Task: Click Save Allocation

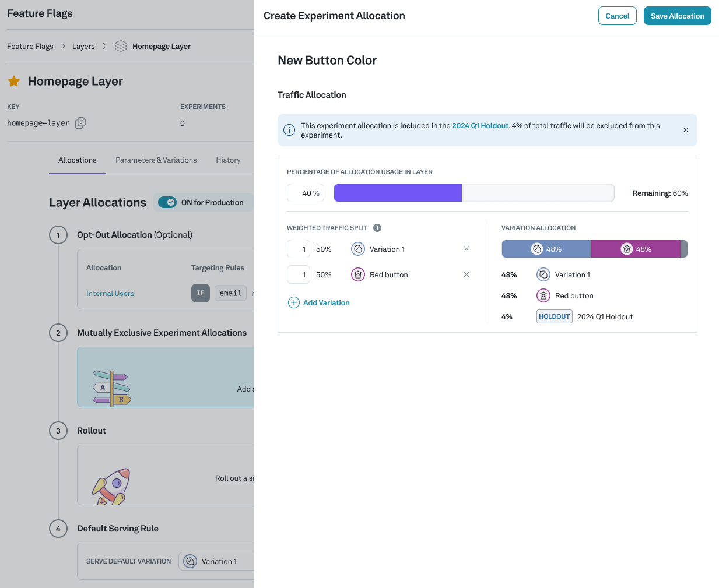Action: click(x=677, y=16)
